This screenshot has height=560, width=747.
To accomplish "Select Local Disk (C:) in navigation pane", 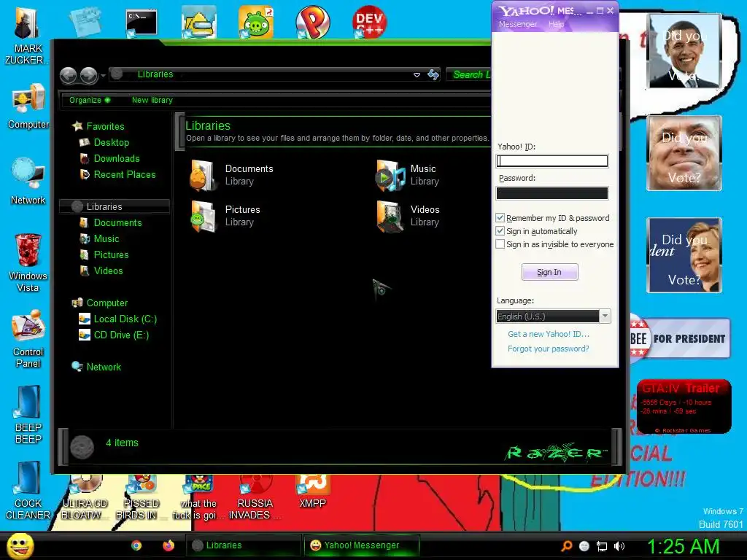I will click(125, 319).
